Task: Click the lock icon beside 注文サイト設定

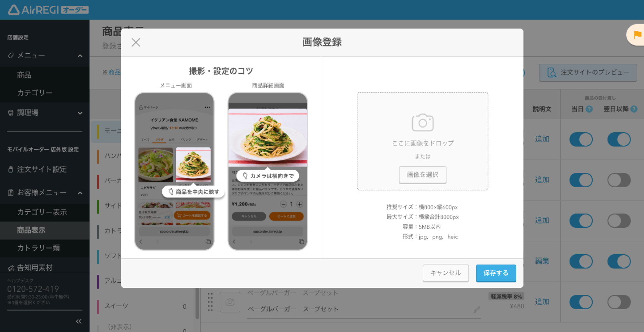Action: tap(11, 170)
